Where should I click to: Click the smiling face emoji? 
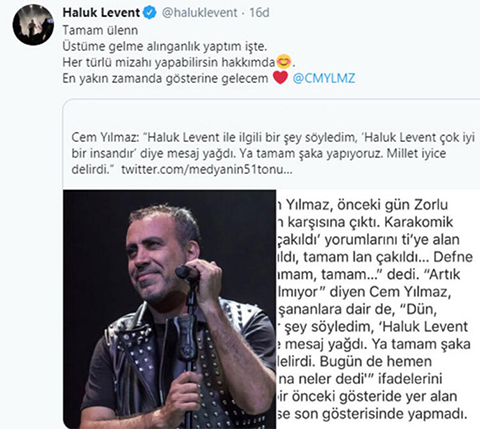tap(284, 62)
